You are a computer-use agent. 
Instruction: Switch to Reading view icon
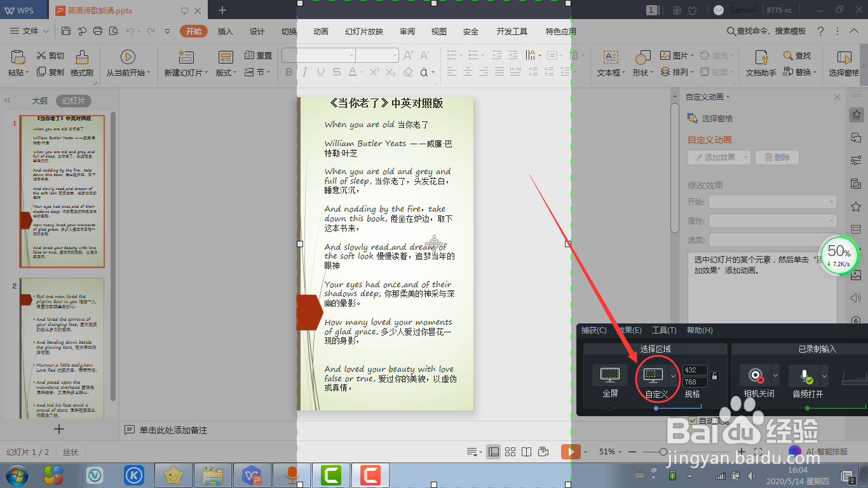pyautogui.click(x=527, y=452)
